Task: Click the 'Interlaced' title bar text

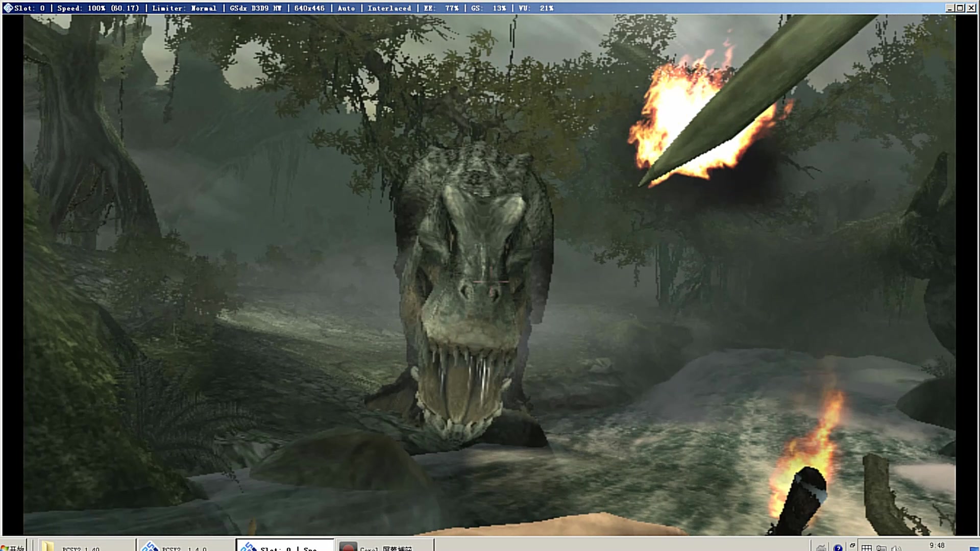Action: (x=389, y=8)
